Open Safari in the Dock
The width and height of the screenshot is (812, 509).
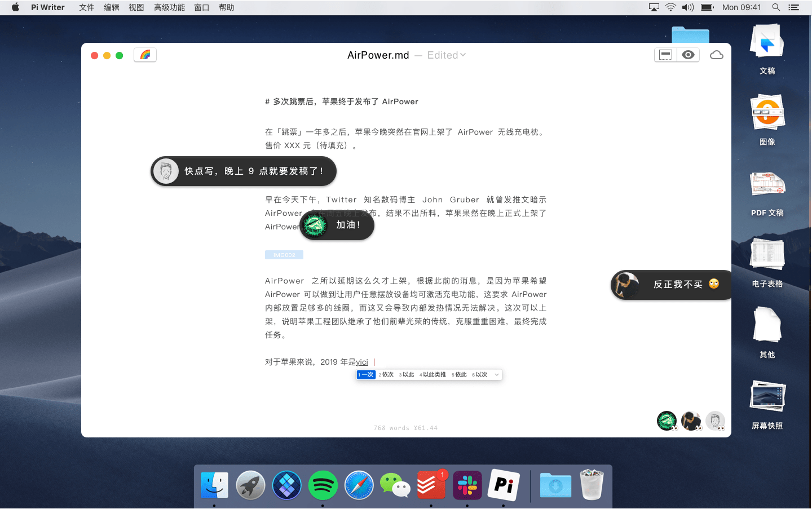coord(359,485)
